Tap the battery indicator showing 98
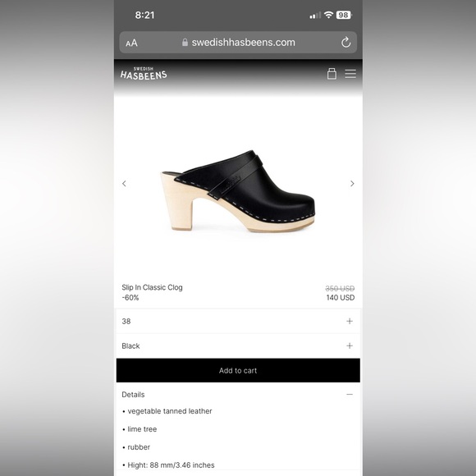The height and width of the screenshot is (476, 476). click(344, 15)
